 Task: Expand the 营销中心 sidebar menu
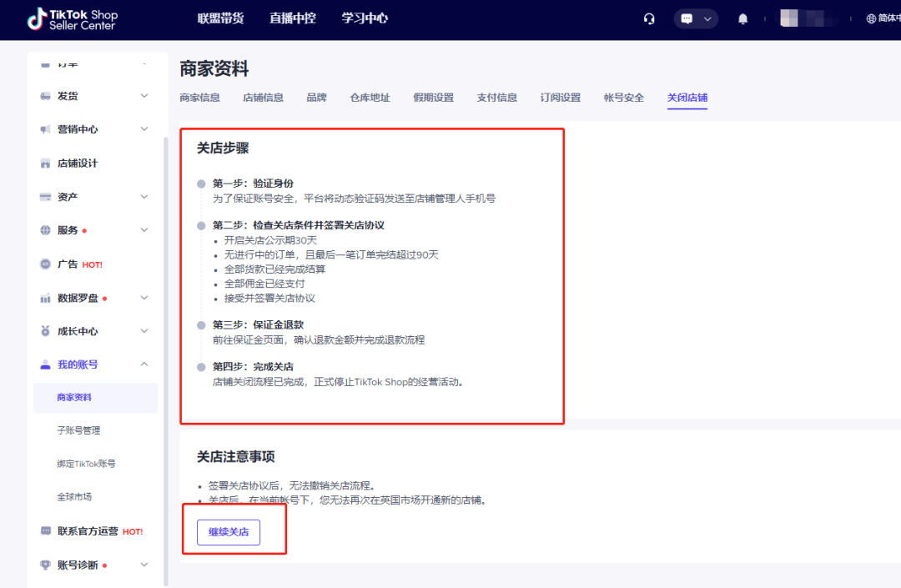(x=144, y=129)
